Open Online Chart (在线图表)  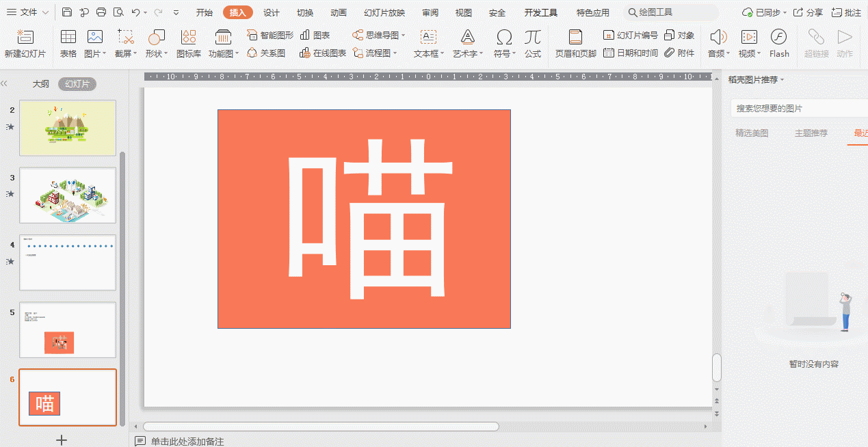point(324,53)
